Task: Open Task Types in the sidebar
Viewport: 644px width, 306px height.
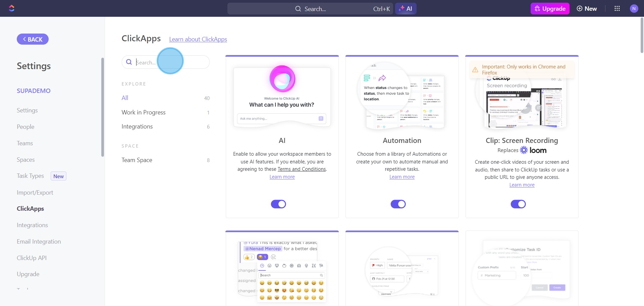Action: [x=30, y=176]
